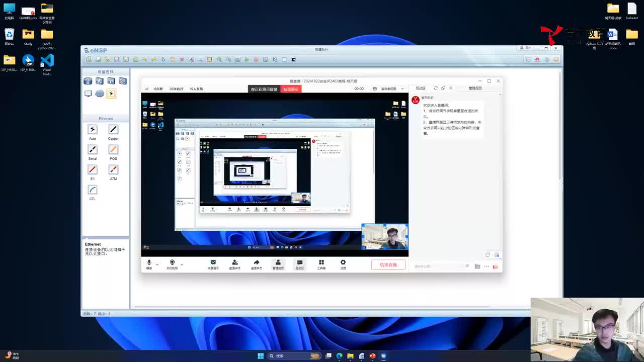
Task: Select the PC terminal device category icon
Action: [88, 94]
